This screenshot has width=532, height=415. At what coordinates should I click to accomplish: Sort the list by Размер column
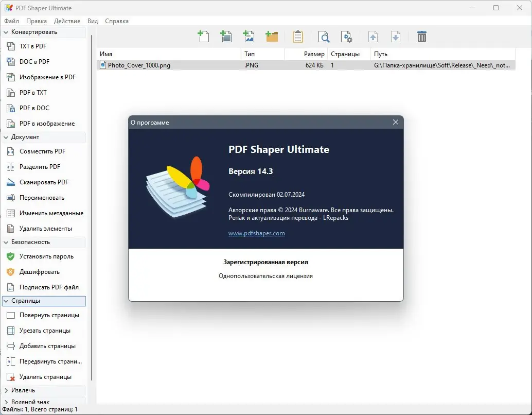306,54
